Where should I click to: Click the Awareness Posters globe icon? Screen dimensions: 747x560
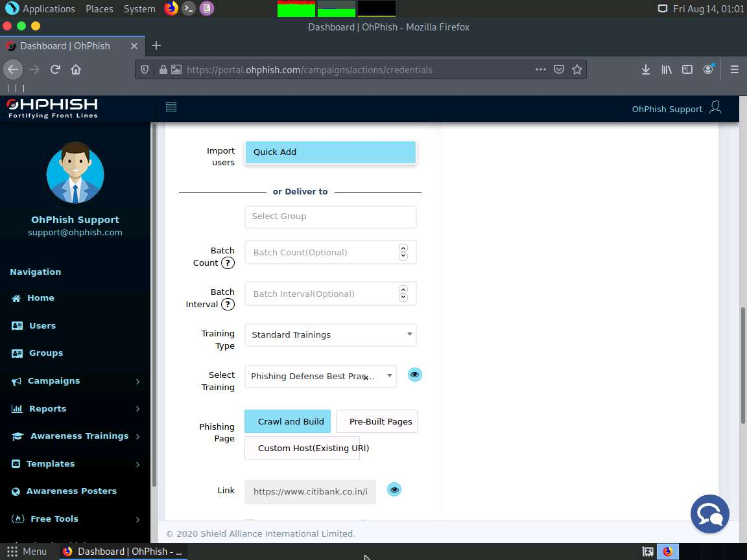click(x=16, y=491)
